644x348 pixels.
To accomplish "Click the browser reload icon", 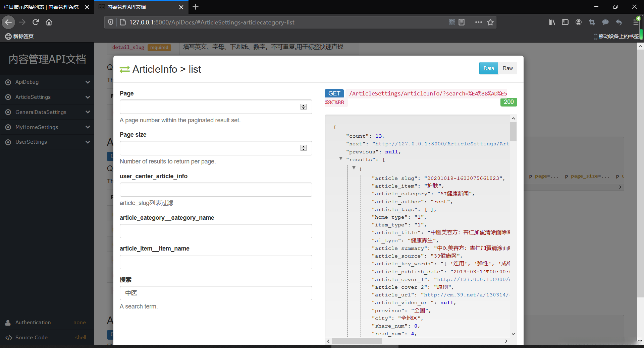I will (36, 22).
